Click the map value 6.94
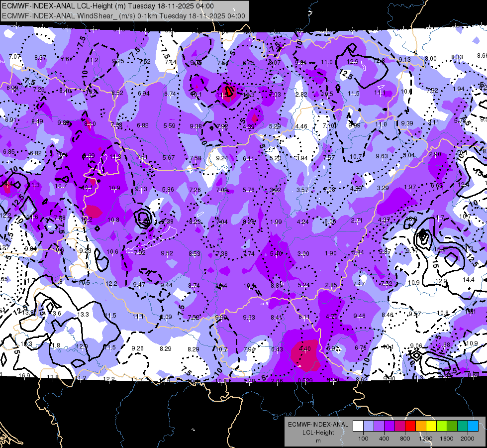Image resolution: width=487 pixels, height=448 pixels. pos(143,93)
